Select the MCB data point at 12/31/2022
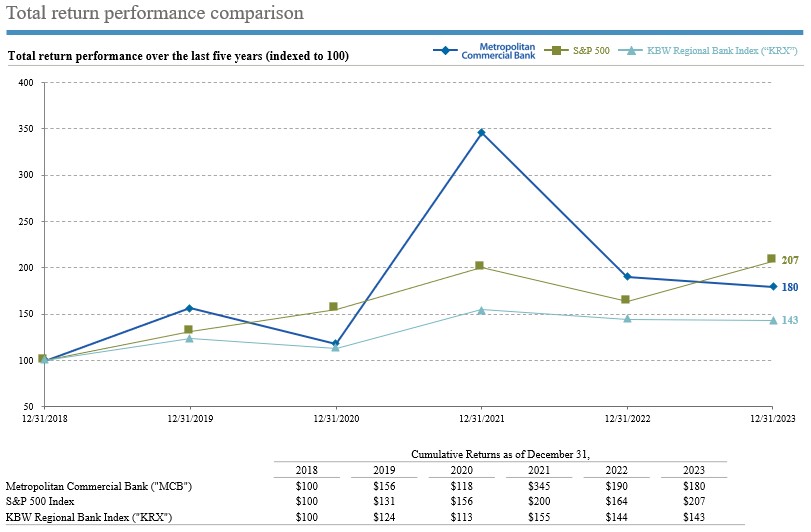The height and width of the screenshot is (532, 811). pyautogui.click(x=627, y=277)
